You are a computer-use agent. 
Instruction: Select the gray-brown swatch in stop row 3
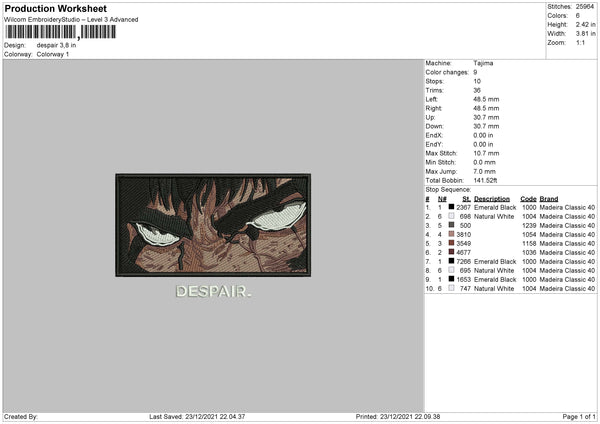click(452, 225)
